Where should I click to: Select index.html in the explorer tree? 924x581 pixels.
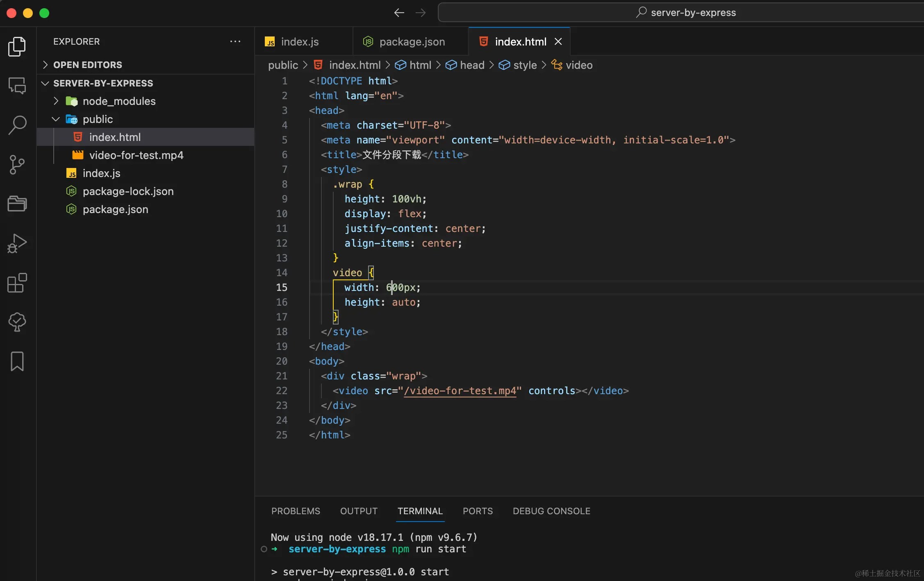pyautogui.click(x=146, y=137)
